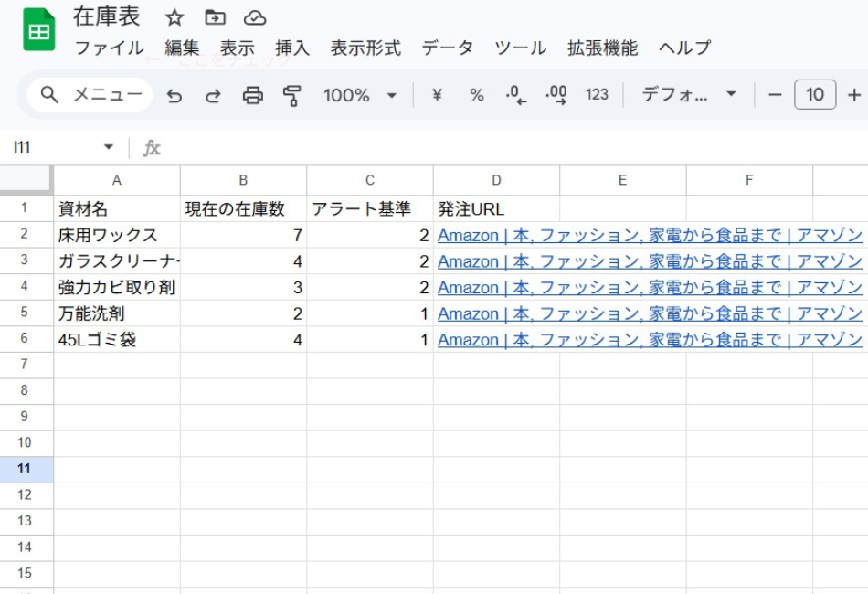
Task: Open the 拡張機能 menu
Action: (600, 49)
